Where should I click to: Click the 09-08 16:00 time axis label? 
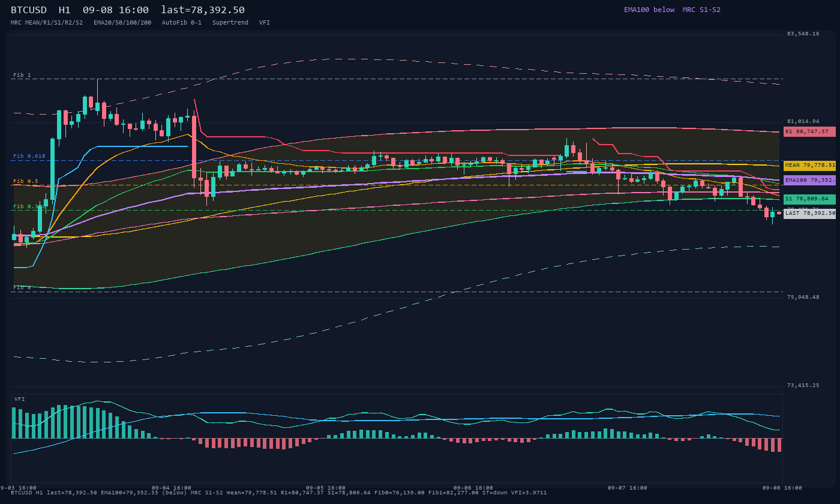point(782,488)
